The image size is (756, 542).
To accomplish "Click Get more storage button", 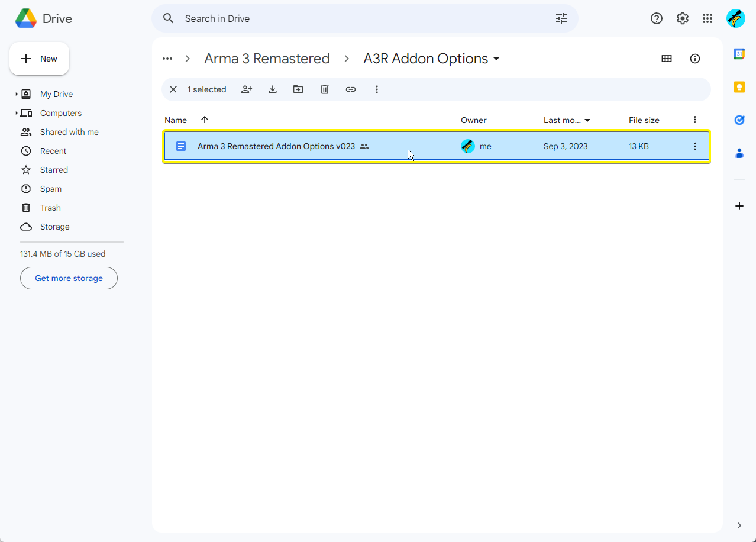I will coord(69,278).
